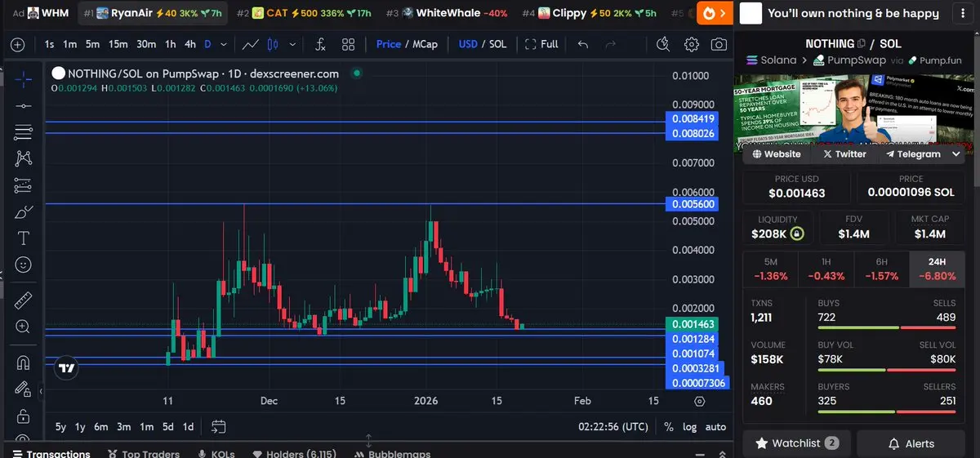Image resolution: width=980 pixels, height=458 pixels.
Task: Select the line chart style
Action: [x=252, y=44]
